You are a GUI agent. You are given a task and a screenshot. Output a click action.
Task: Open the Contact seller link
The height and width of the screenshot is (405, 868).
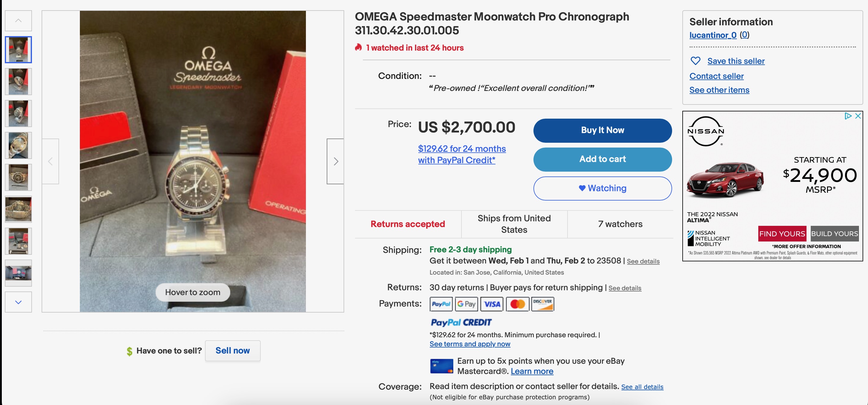(x=716, y=76)
